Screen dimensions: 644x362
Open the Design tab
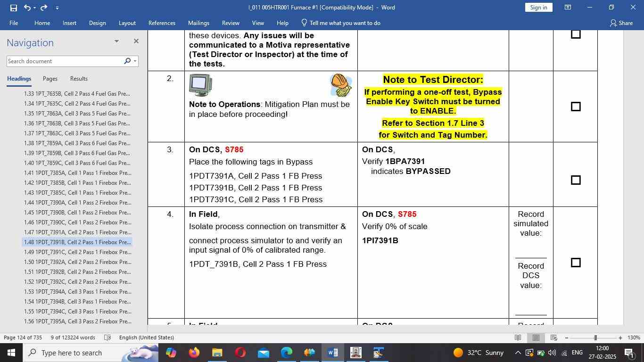tap(97, 23)
